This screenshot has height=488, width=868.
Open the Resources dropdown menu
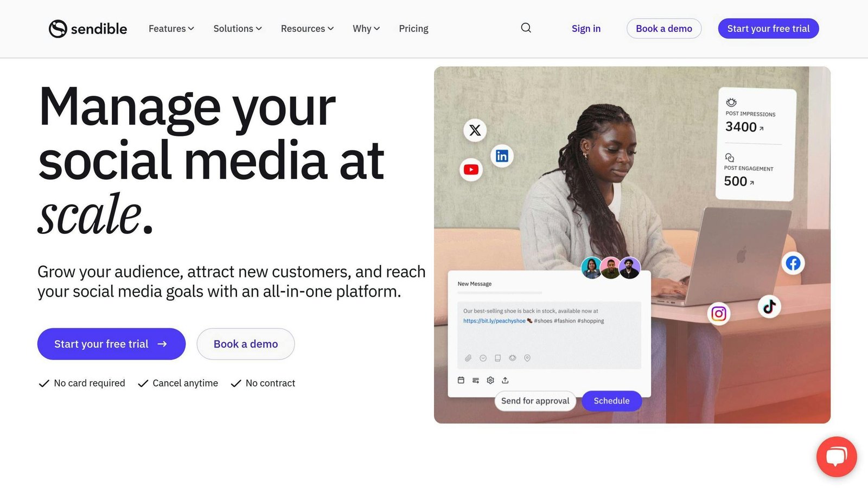point(308,29)
